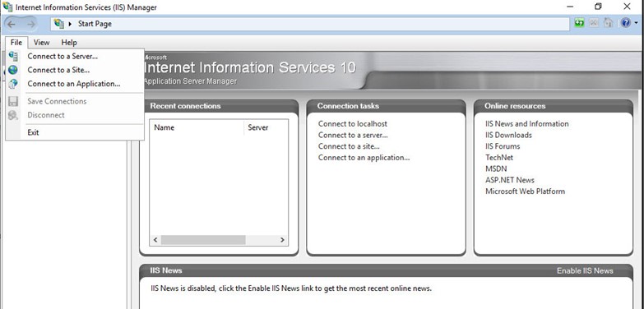Click the refresh page icon
644x309 pixels.
579,23
